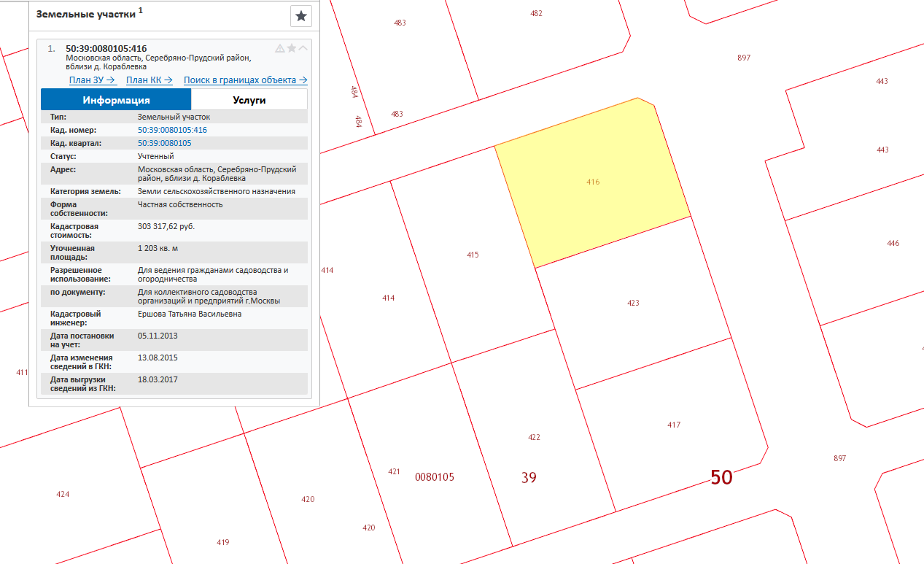The image size is (924, 564).
Task: Click the Частная собственность value
Action: [180, 204]
